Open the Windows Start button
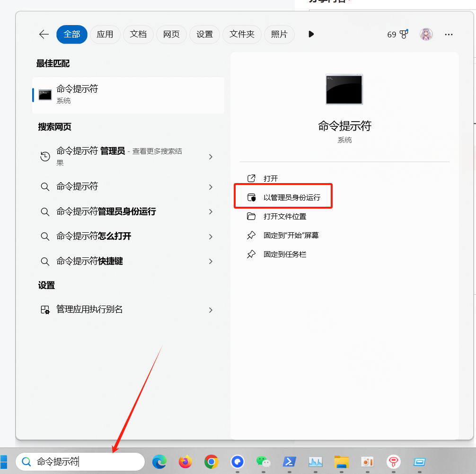476x474 pixels. click(4, 462)
